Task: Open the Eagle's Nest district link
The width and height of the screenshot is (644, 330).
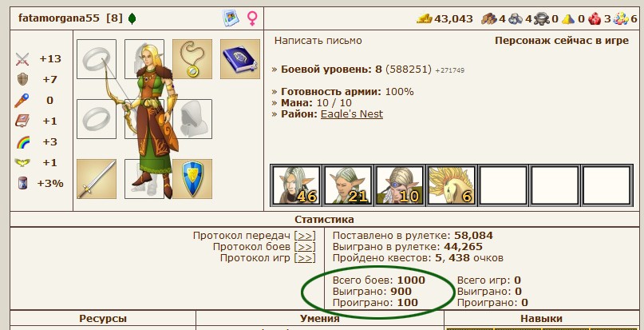Action: pyautogui.click(x=352, y=114)
